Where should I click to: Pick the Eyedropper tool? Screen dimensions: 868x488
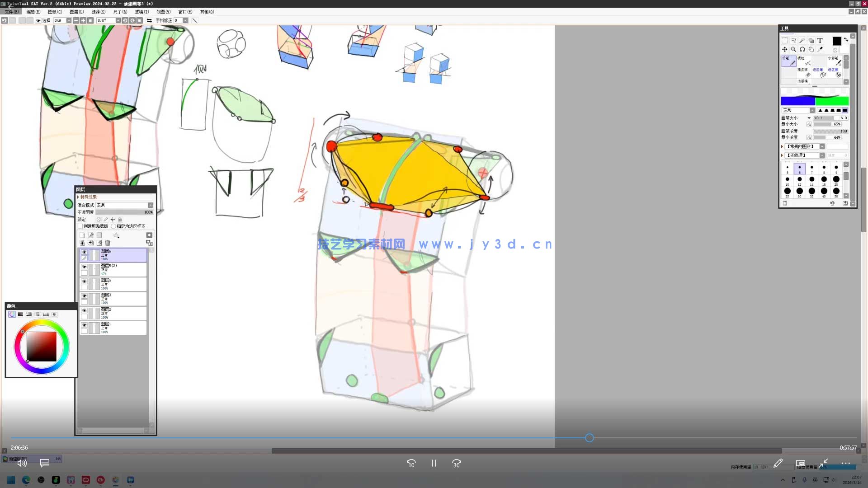[820, 49]
